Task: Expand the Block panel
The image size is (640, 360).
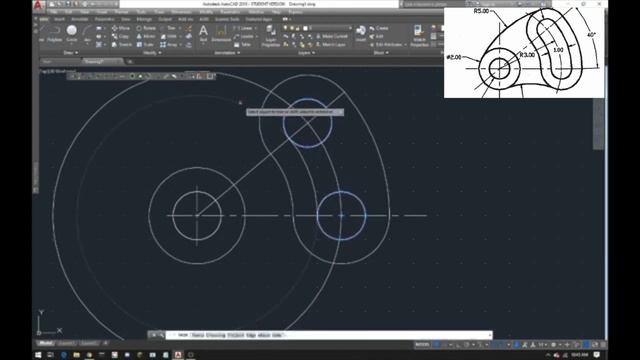Action: pos(380,53)
